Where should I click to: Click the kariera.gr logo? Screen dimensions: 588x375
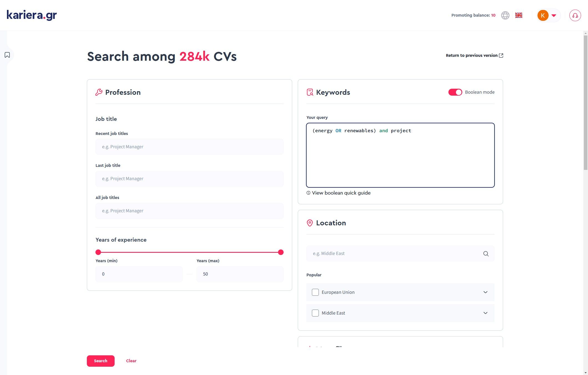[32, 15]
